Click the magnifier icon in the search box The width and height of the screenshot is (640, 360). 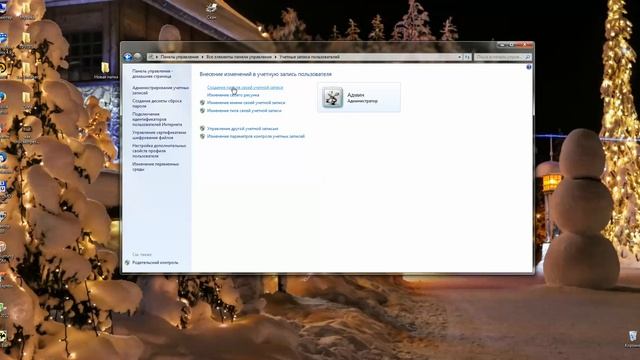click(527, 57)
